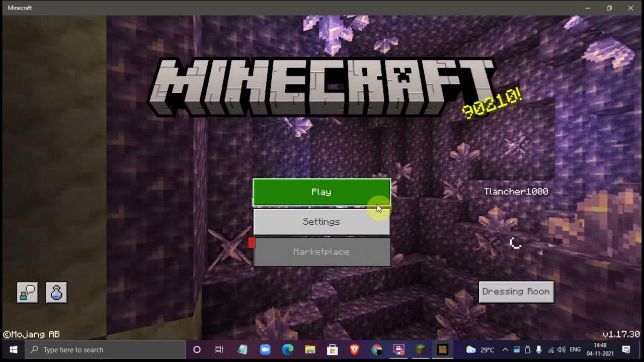This screenshot has height=362, width=644.
Task: Minimize the Minecraft window
Action: [x=588, y=8]
